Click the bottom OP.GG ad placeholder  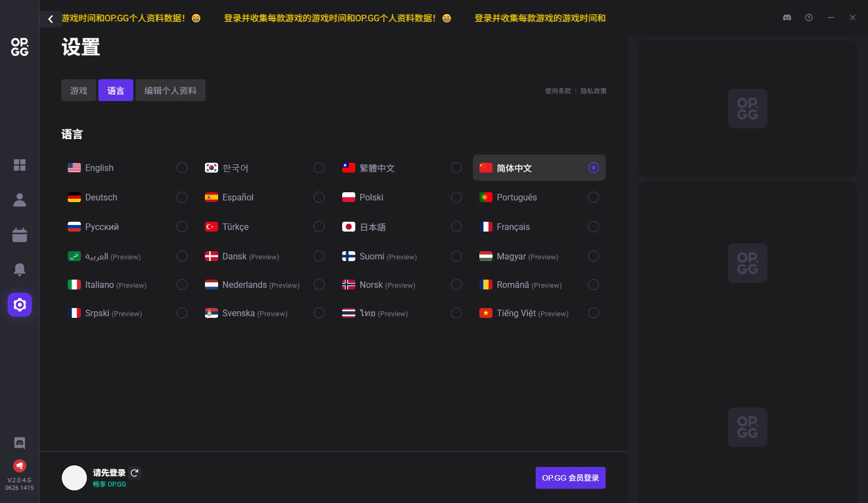(748, 427)
